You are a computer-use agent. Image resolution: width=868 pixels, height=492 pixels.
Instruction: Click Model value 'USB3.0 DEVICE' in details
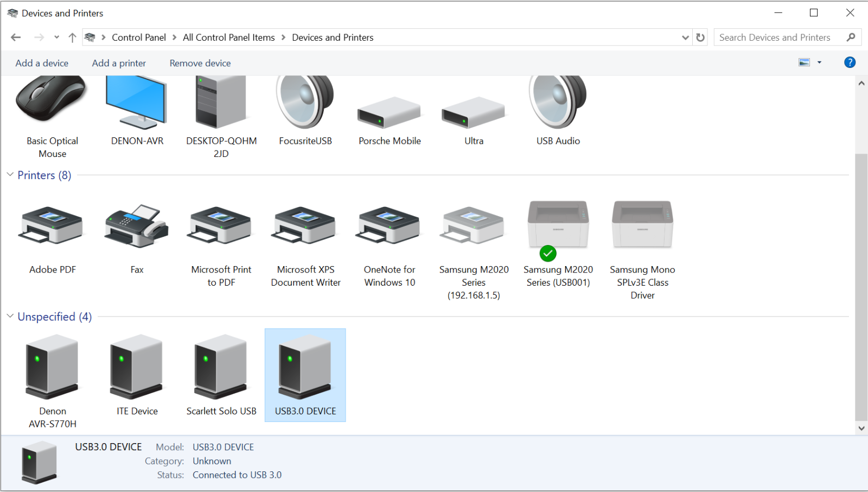(223, 447)
